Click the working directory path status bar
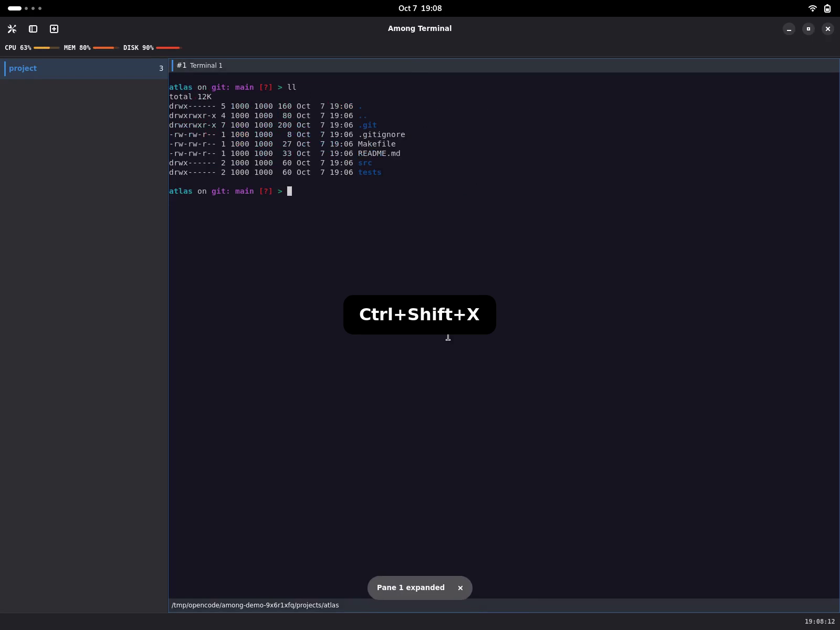The height and width of the screenshot is (630, 840). (503, 605)
